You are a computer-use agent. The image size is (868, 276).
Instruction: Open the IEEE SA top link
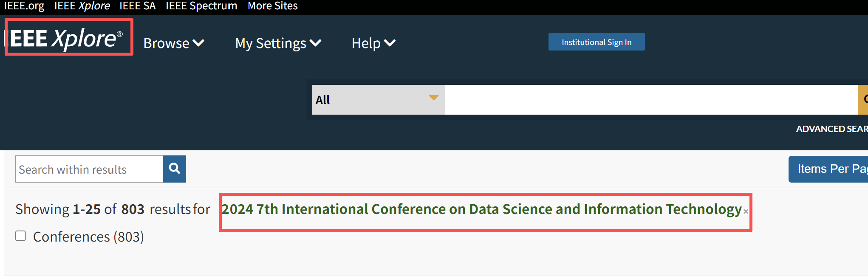coord(137,6)
